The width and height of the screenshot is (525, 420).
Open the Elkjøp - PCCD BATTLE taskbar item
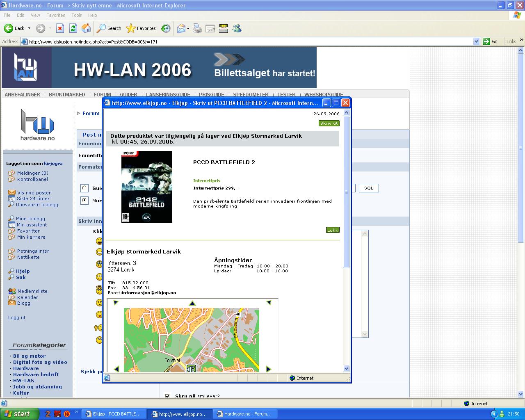(113, 414)
